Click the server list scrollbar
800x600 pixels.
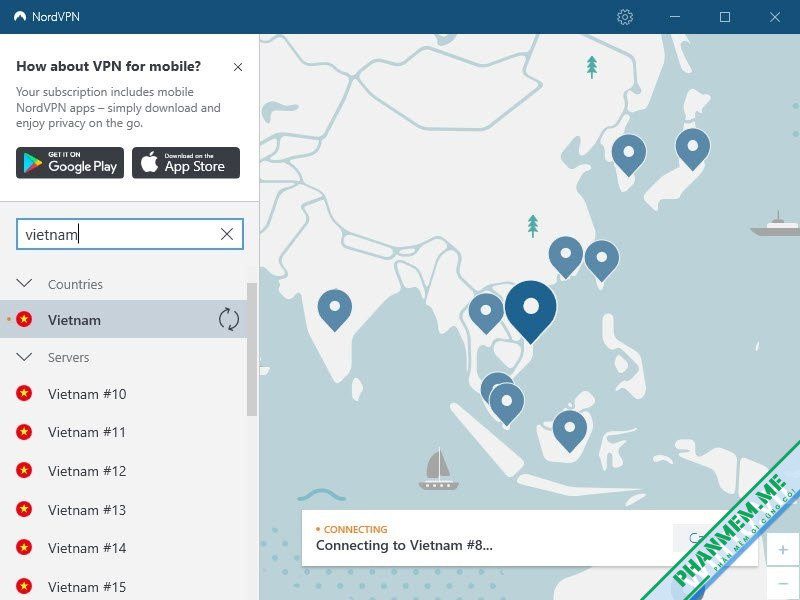(x=252, y=349)
